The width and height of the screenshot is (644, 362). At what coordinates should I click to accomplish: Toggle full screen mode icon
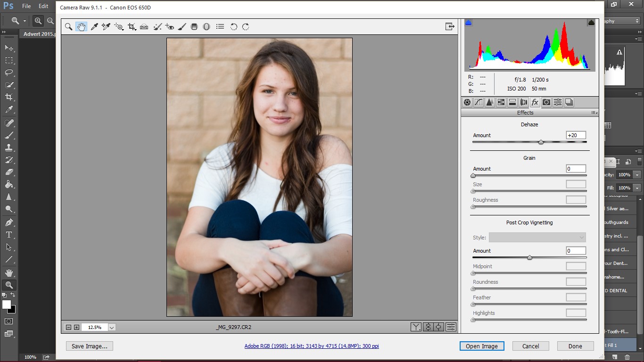pyautogui.click(x=450, y=26)
